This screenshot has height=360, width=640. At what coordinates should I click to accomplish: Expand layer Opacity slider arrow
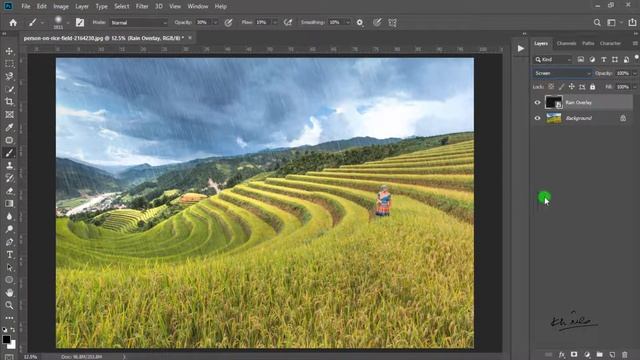pyautogui.click(x=635, y=73)
